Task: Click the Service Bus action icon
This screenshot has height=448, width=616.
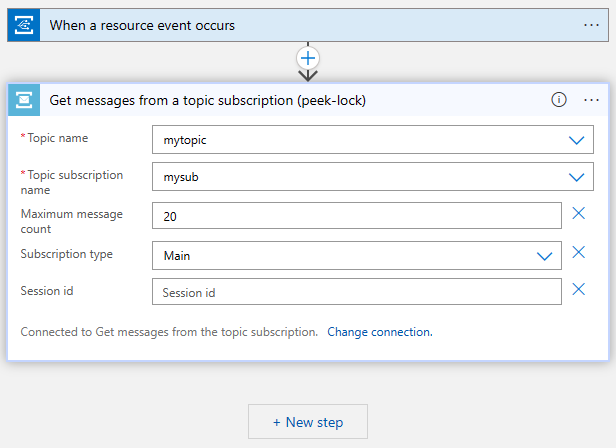Action: 23,100
